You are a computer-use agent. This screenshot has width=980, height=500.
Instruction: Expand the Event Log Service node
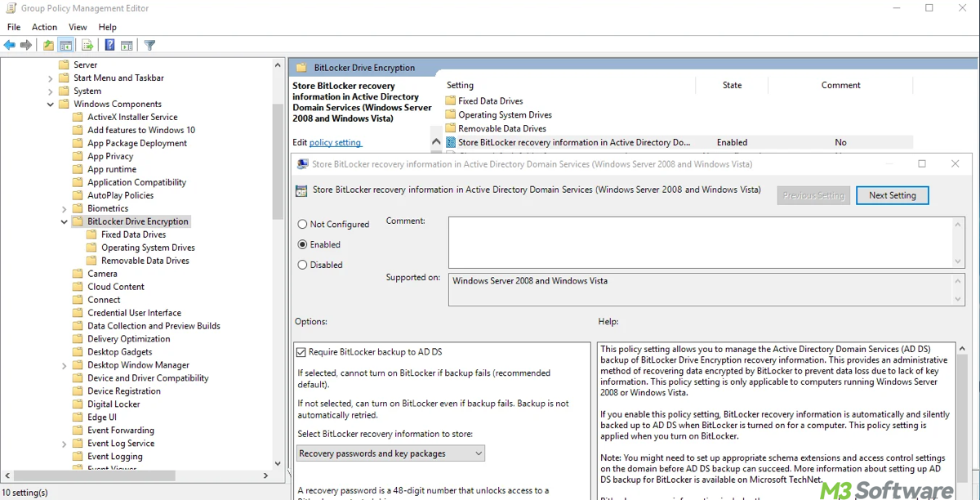tap(65, 444)
